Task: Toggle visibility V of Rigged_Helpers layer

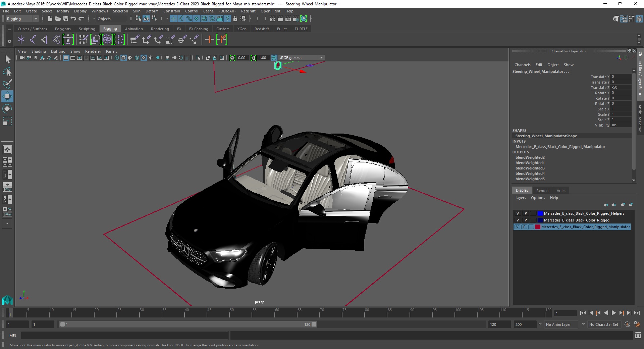Action: tap(518, 213)
